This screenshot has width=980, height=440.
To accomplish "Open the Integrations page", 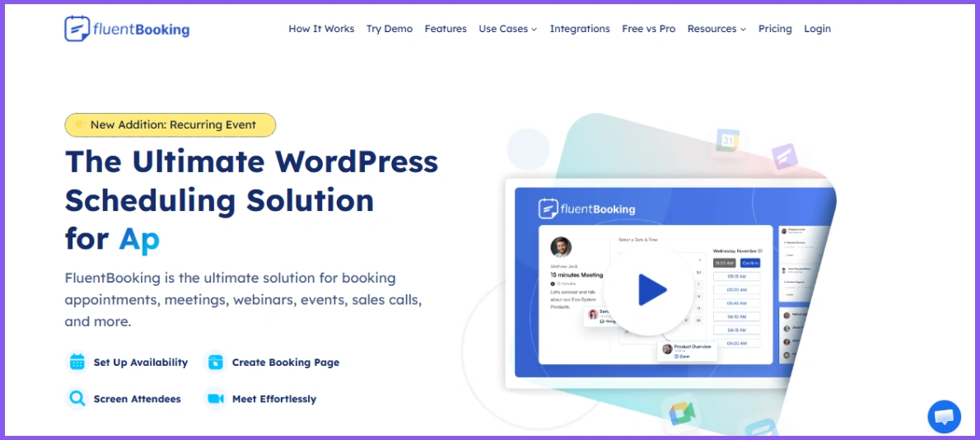I will [580, 29].
